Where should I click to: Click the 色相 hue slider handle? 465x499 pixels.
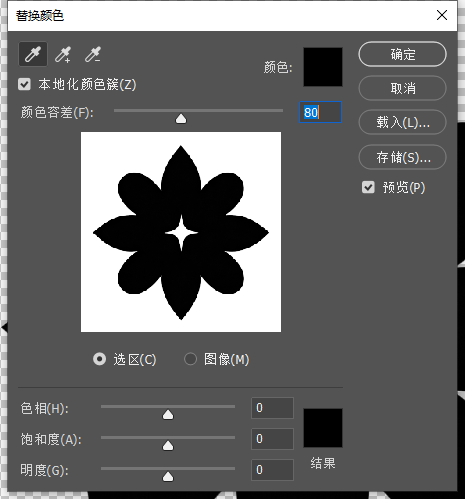click(168, 415)
